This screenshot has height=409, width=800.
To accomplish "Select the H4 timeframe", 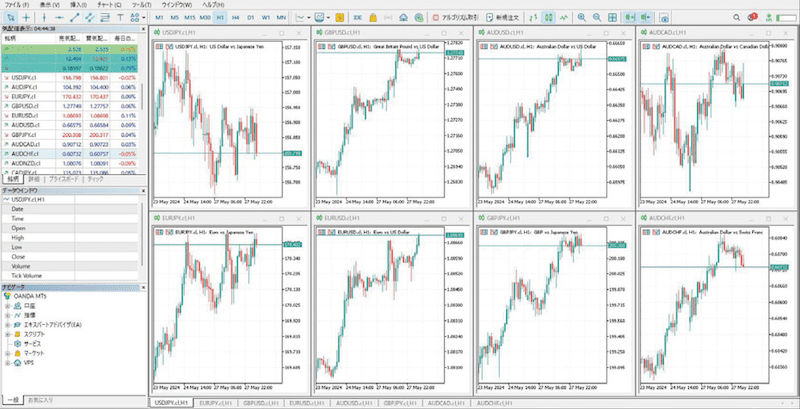I will (x=235, y=17).
